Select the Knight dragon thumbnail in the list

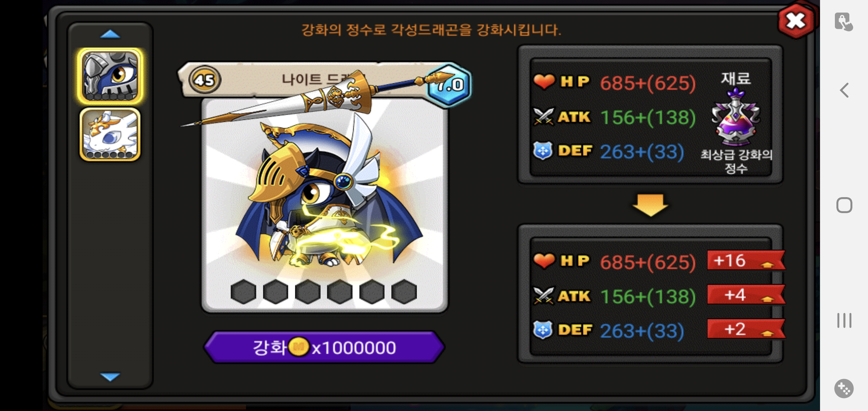(x=110, y=76)
